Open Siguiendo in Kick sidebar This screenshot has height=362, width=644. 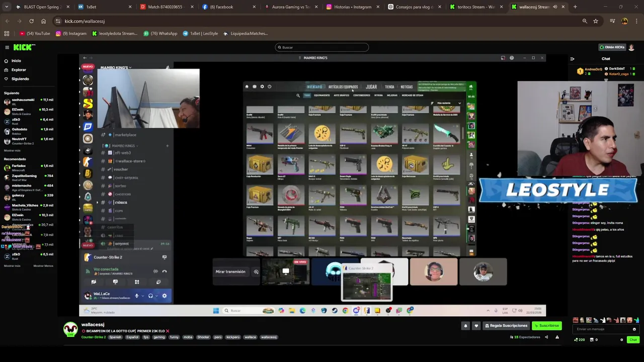(20, 79)
